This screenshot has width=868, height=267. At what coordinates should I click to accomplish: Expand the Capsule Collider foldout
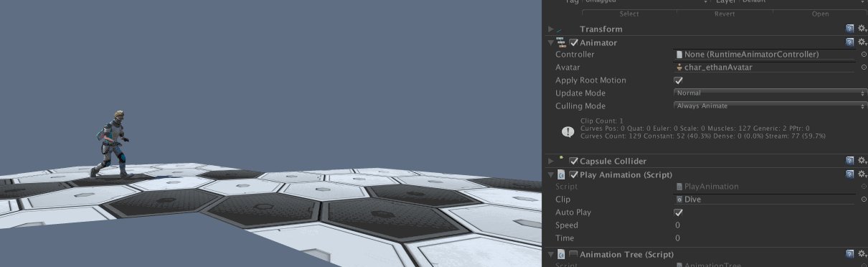point(550,161)
